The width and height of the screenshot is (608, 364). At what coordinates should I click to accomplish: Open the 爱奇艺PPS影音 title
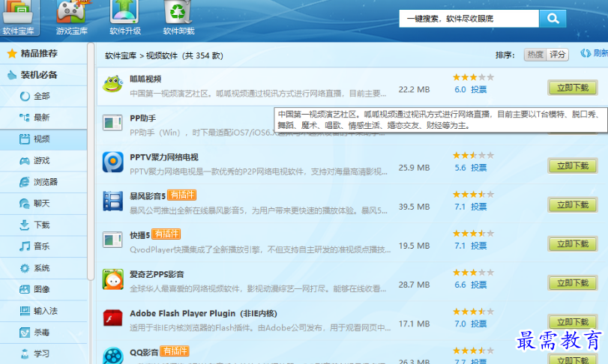coord(157,274)
